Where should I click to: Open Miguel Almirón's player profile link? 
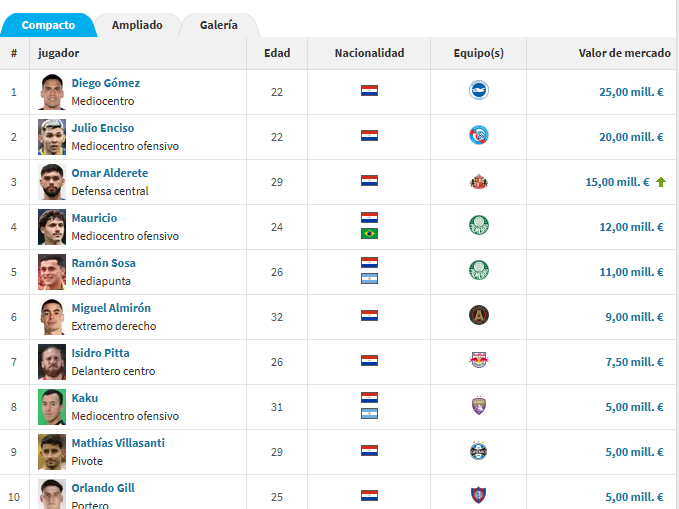point(111,308)
